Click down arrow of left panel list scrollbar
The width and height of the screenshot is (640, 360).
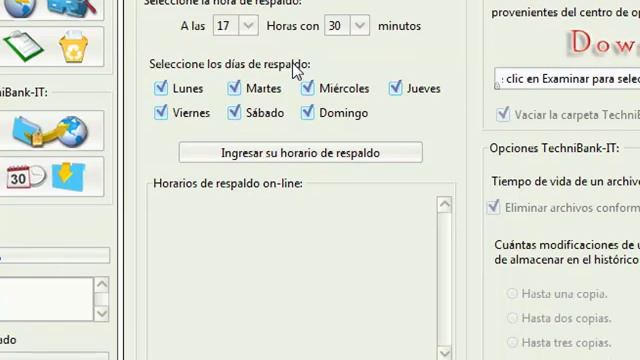click(x=102, y=314)
